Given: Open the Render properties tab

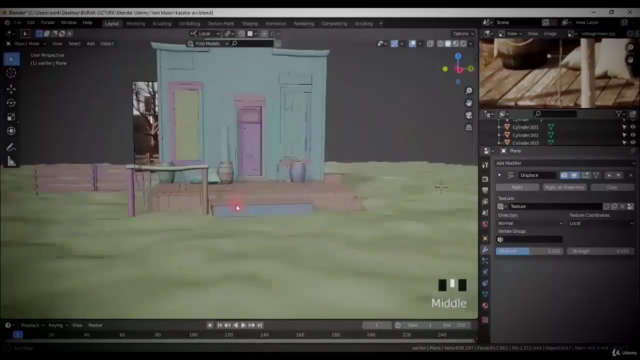Looking at the screenshot, I should (485, 179).
